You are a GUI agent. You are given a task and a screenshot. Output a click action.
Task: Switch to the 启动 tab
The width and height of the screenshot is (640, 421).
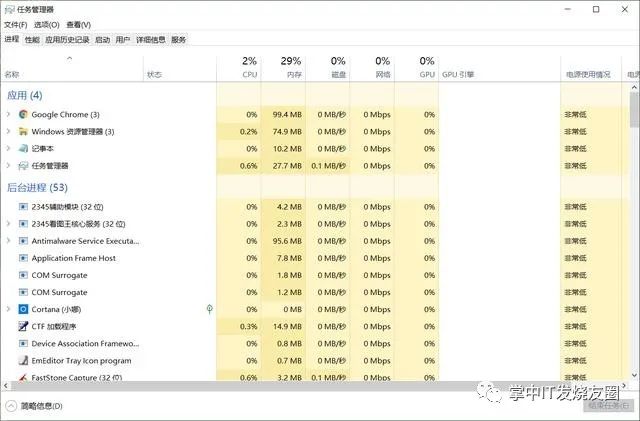coord(102,40)
